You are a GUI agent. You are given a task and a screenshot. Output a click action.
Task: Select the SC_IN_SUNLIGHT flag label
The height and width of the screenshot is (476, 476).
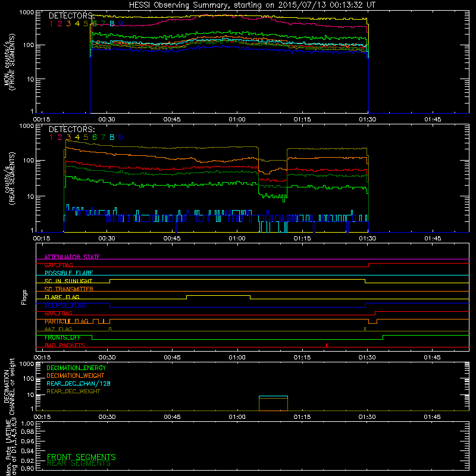(68, 281)
